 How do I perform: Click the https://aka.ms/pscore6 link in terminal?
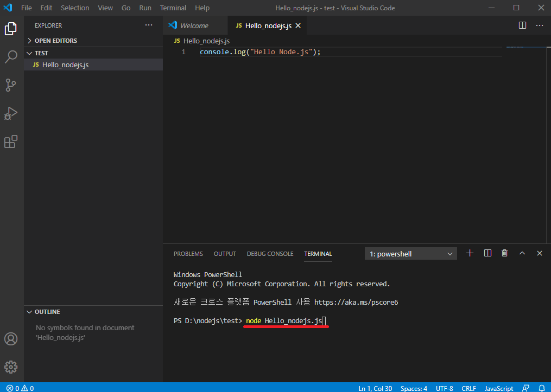tap(356, 302)
